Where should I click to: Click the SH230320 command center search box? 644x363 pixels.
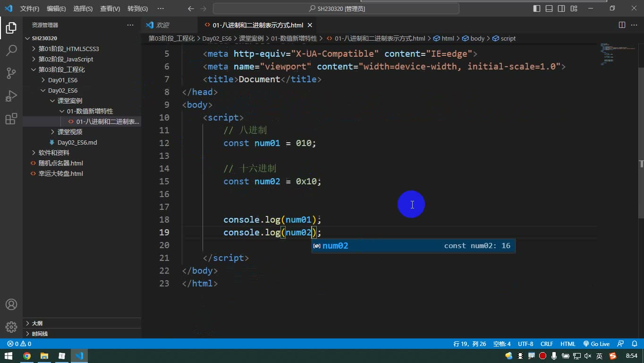tap(336, 9)
